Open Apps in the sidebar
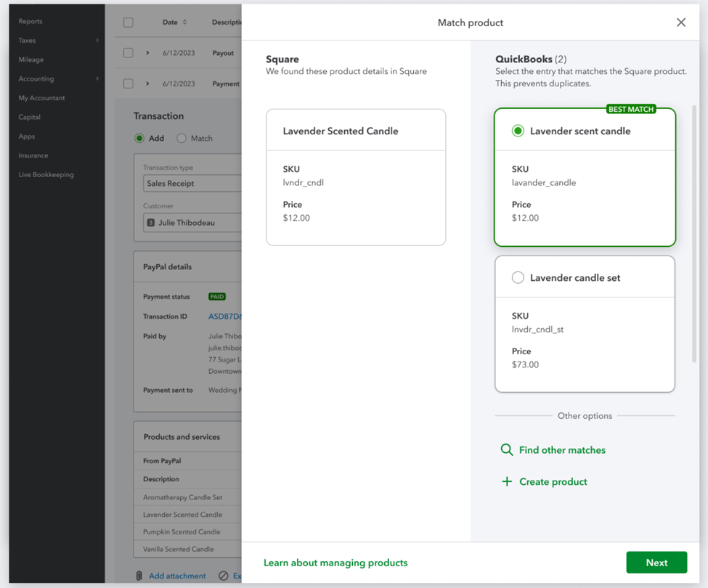The height and width of the screenshot is (588, 708). point(27,136)
